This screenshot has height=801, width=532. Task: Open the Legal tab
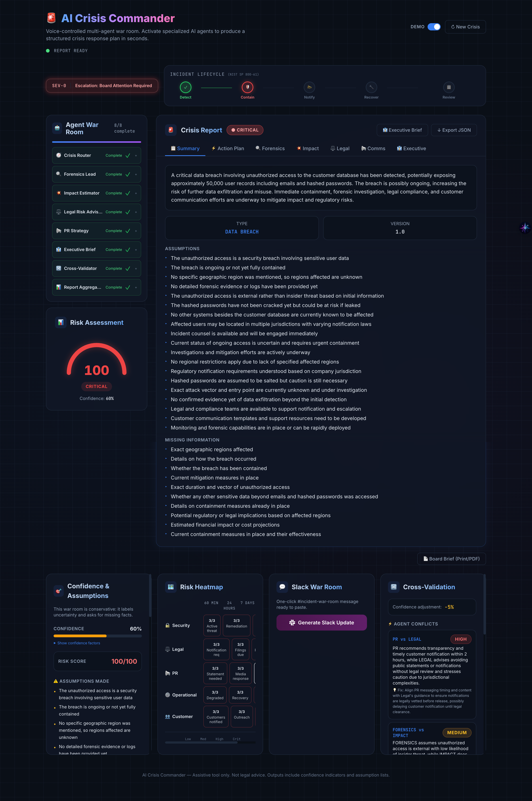pyautogui.click(x=340, y=148)
